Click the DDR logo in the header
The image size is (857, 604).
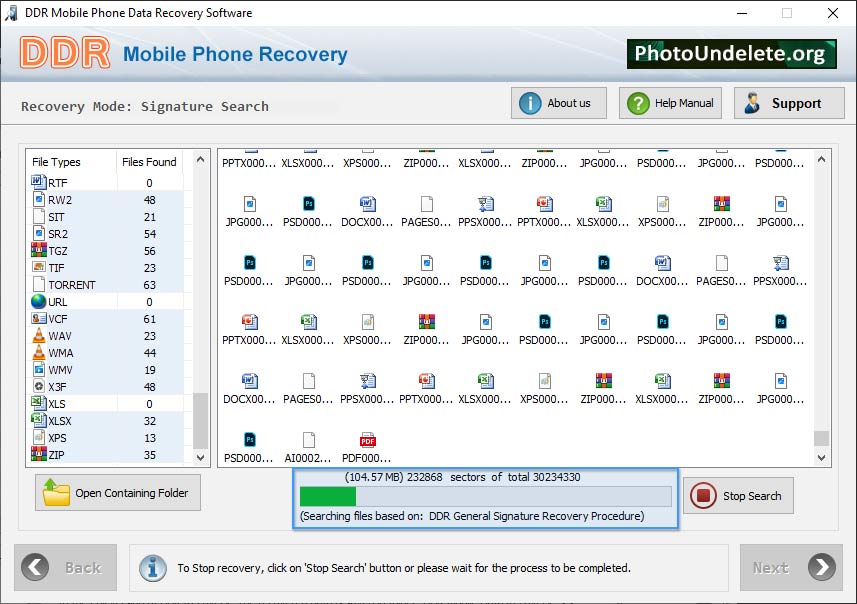coord(65,53)
